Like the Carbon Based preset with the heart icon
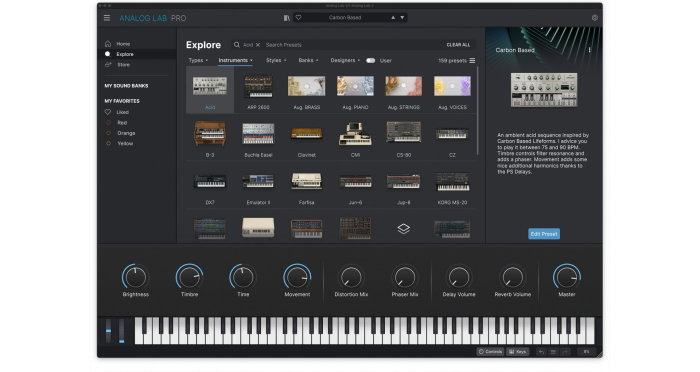 299,17
